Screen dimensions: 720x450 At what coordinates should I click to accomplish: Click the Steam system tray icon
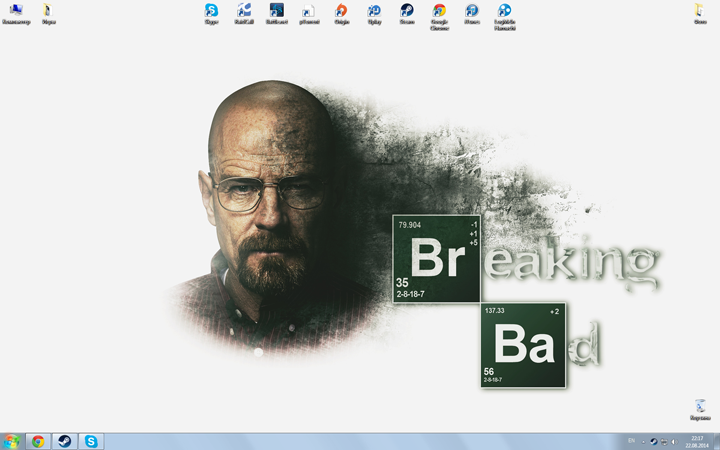653,442
